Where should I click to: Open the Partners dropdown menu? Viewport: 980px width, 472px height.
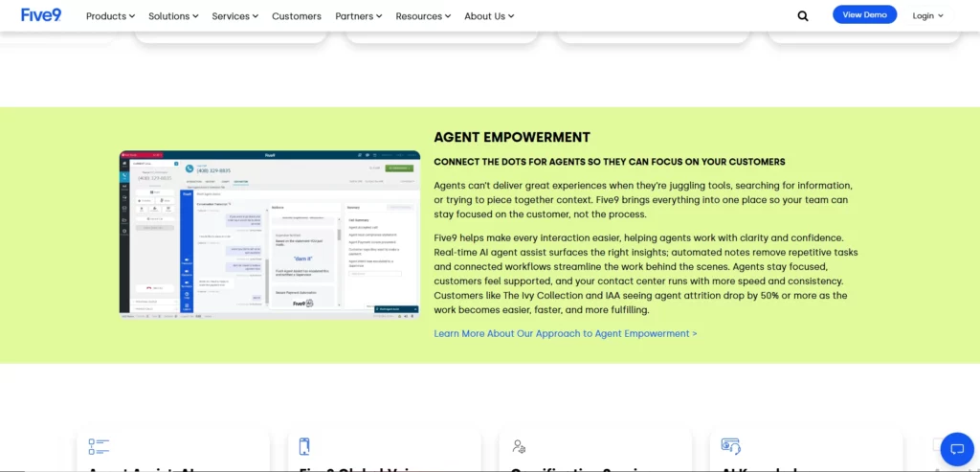(x=358, y=16)
